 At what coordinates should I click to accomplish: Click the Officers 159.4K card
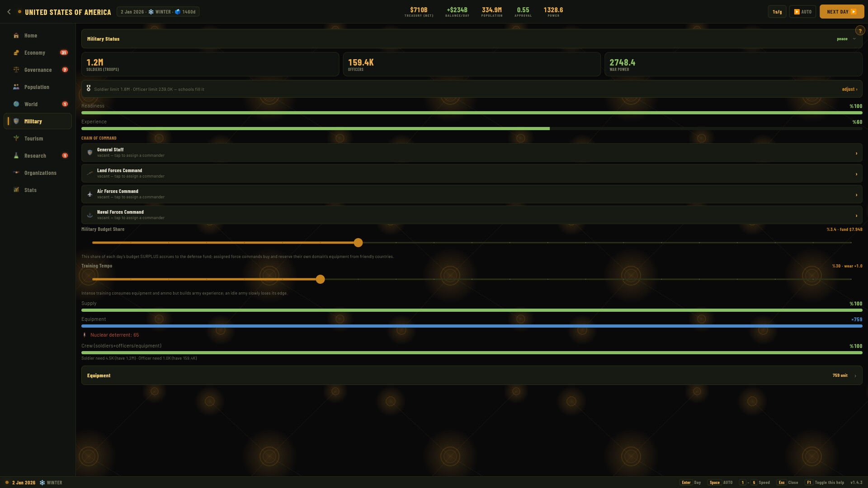(472, 64)
